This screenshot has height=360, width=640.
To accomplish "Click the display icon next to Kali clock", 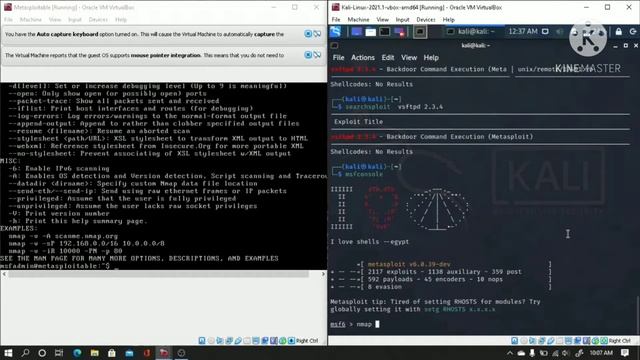I will [545, 31].
